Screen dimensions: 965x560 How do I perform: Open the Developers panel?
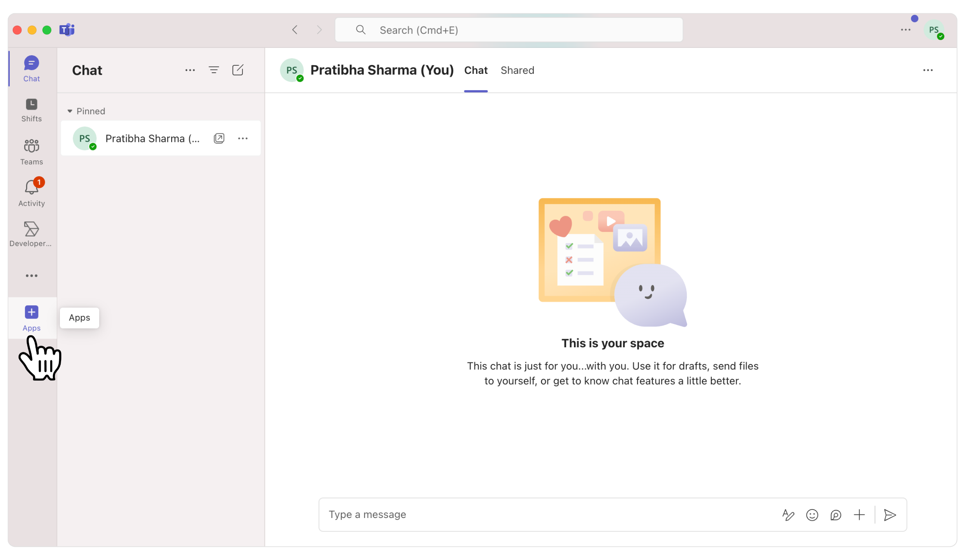point(31,233)
